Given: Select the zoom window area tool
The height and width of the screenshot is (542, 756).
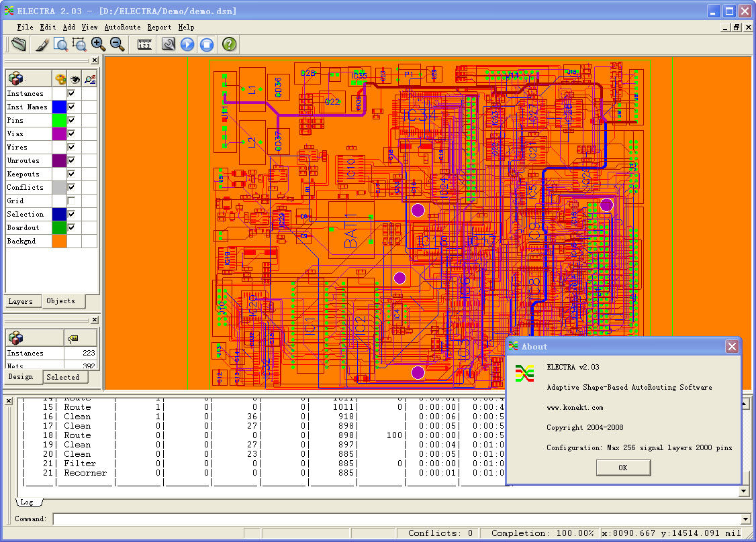Looking at the screenshot, I should pyautogui.click(x=79, y=44).
